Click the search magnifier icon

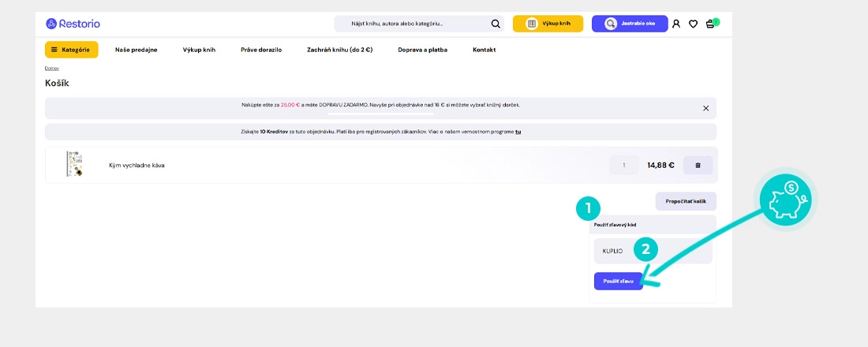[496, 24]
